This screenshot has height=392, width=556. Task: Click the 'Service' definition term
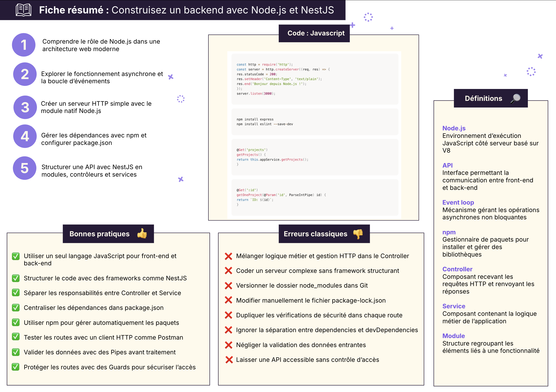[454, 306]
